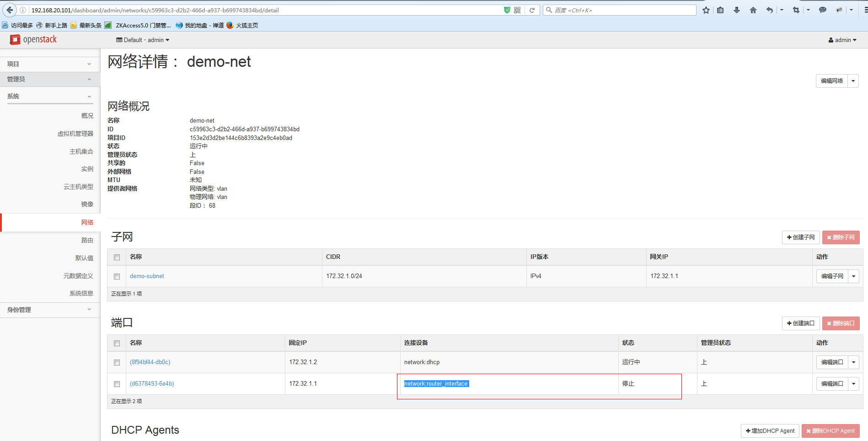Screen dimensions: 868x441
Task: Click the red 删除DHCP Agent button
Action: click(x=830, y=431)
